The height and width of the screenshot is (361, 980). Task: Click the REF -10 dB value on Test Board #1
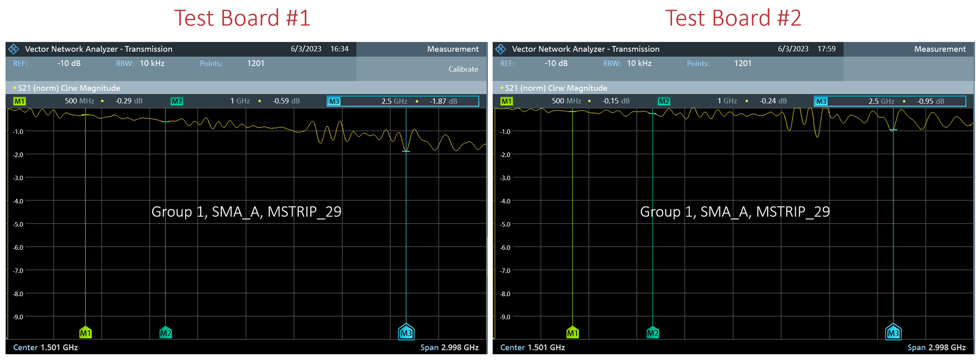69,63
